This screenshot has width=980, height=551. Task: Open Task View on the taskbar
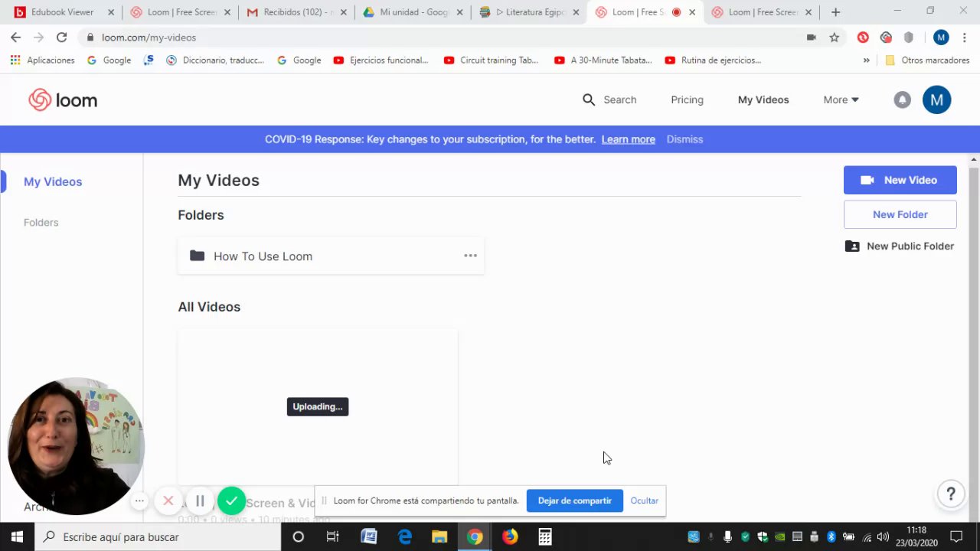tap(333, 536)
